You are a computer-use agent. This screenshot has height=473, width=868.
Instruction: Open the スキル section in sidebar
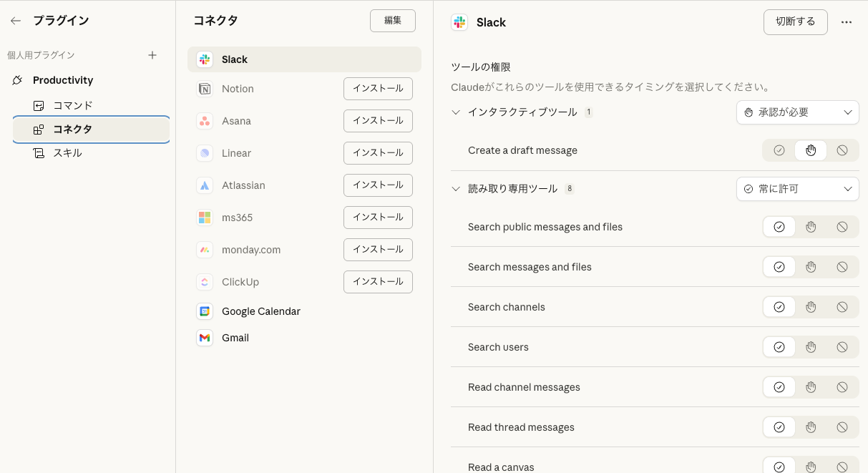[x=67, y=152]
